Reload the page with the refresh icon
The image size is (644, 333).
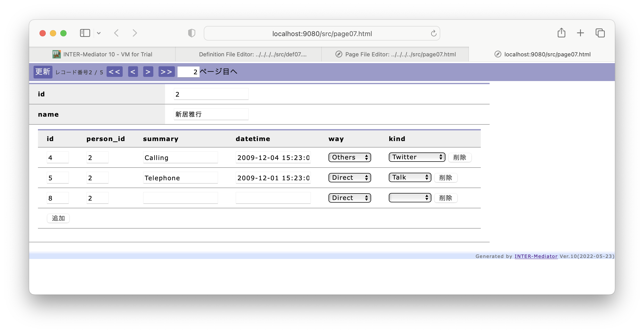[433, 33]
